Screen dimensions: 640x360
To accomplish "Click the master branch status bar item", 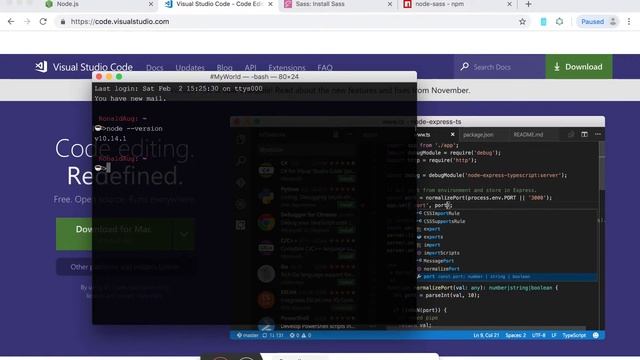I will (247, 336).
